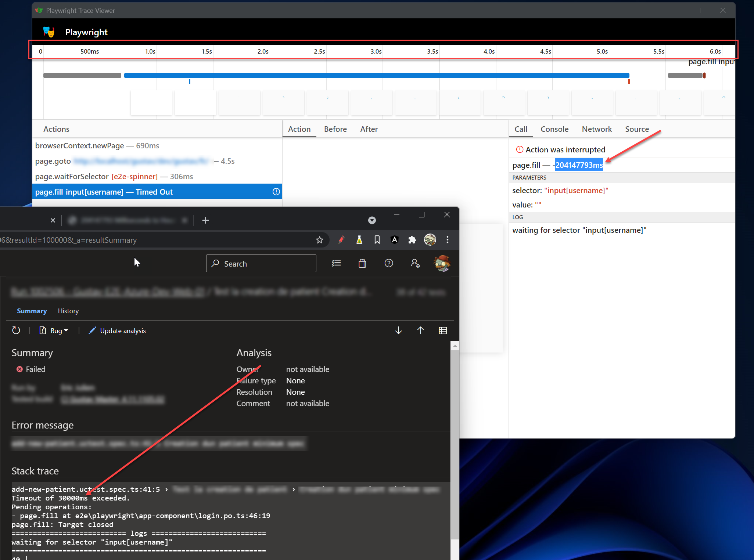Open the Source tab
The image size is (754, 560).
(x=637, y=129)
